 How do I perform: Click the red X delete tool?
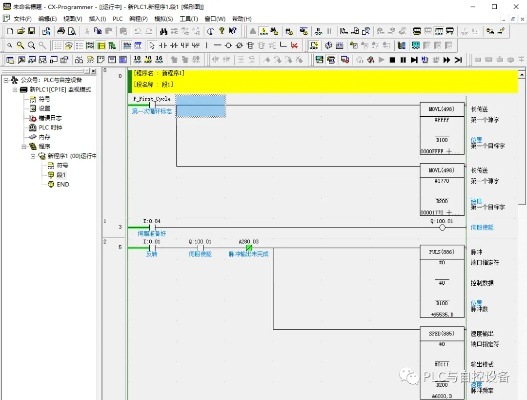(294, 45)
